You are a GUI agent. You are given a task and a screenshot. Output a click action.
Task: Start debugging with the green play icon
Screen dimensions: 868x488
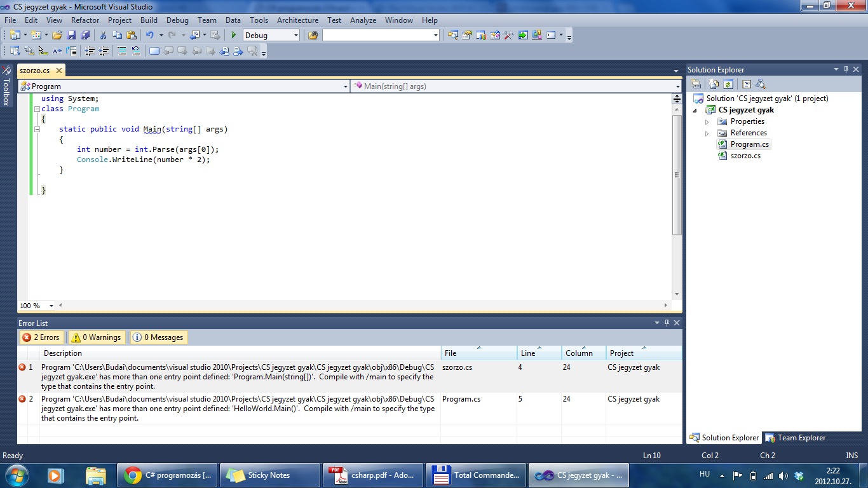click(x=233, y=36)
